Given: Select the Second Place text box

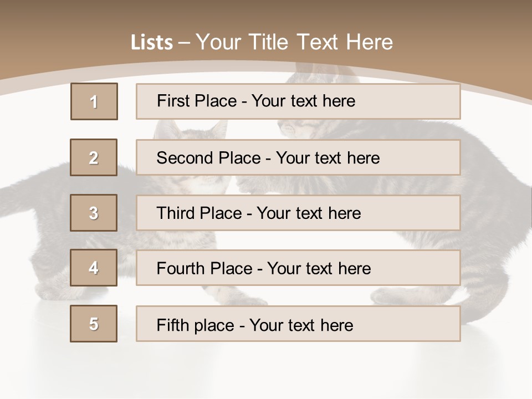Looking at the screenshot, I should [x=298, y=157].
